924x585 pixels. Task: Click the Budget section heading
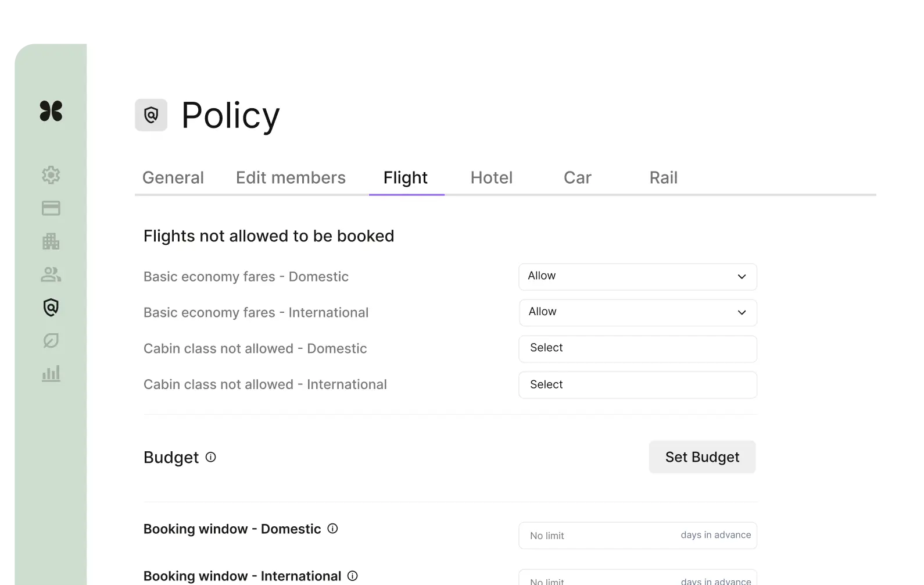(171, 458)
